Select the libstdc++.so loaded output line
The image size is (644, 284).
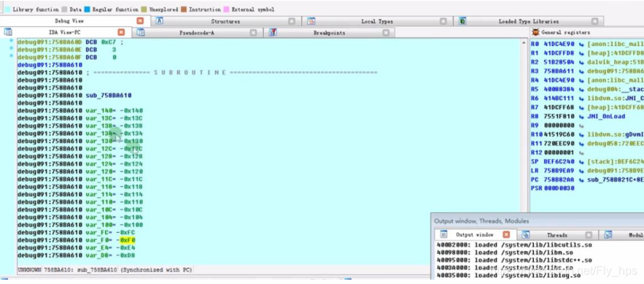pyautogui.click(x=514, y=260)
